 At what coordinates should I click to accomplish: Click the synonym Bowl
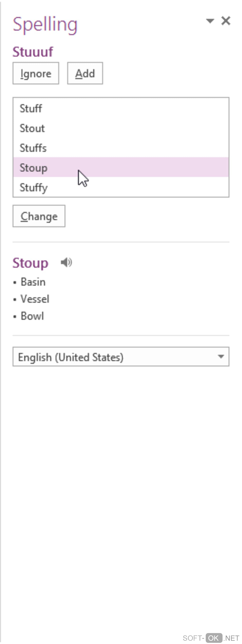(32, 316)
